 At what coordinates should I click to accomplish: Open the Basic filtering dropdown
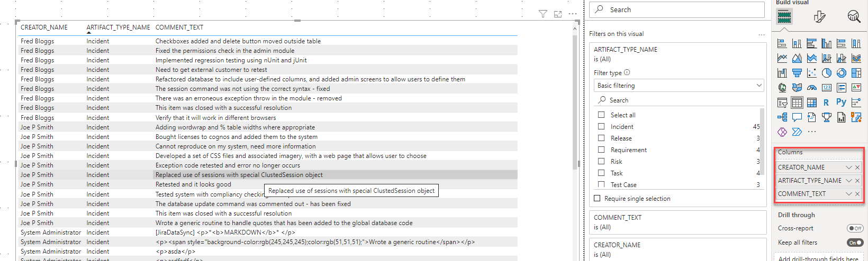[x=679, y=86]
